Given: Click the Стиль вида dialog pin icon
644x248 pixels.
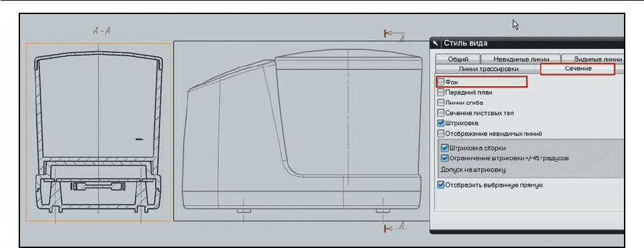Looking at the screenshot, I should [436, 43].
